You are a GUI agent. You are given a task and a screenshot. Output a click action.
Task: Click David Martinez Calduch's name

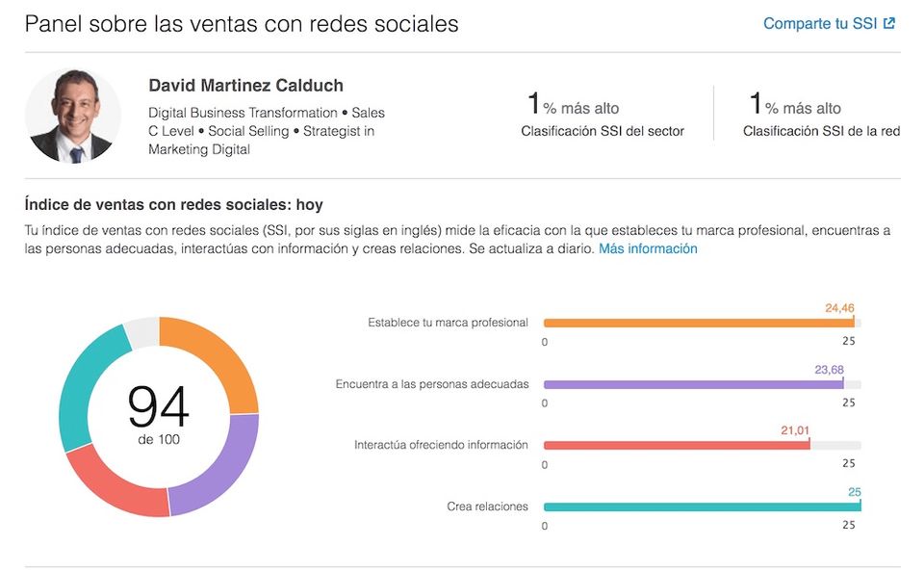[x=244, y=86]
